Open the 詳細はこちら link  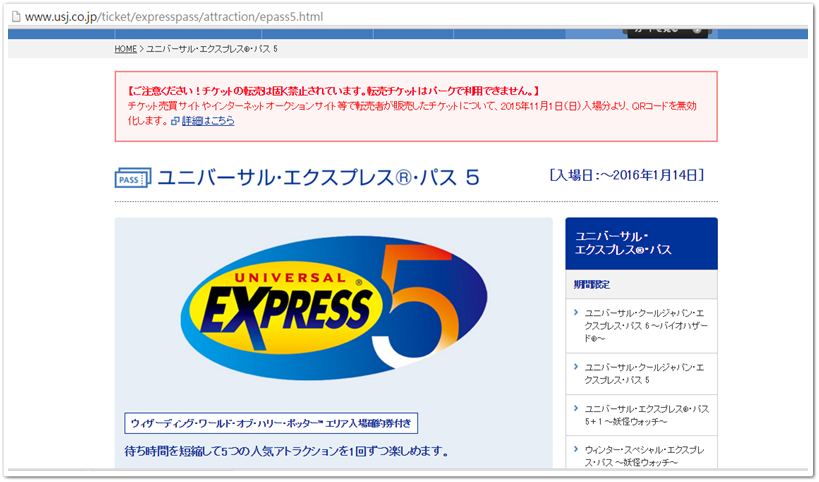tap(208, 121)
